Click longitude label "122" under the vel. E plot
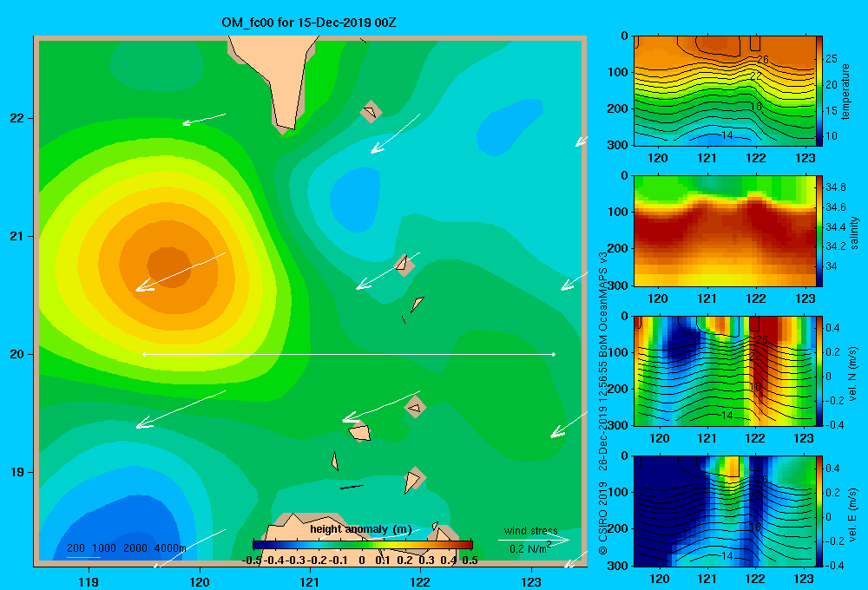 point(755,579)
